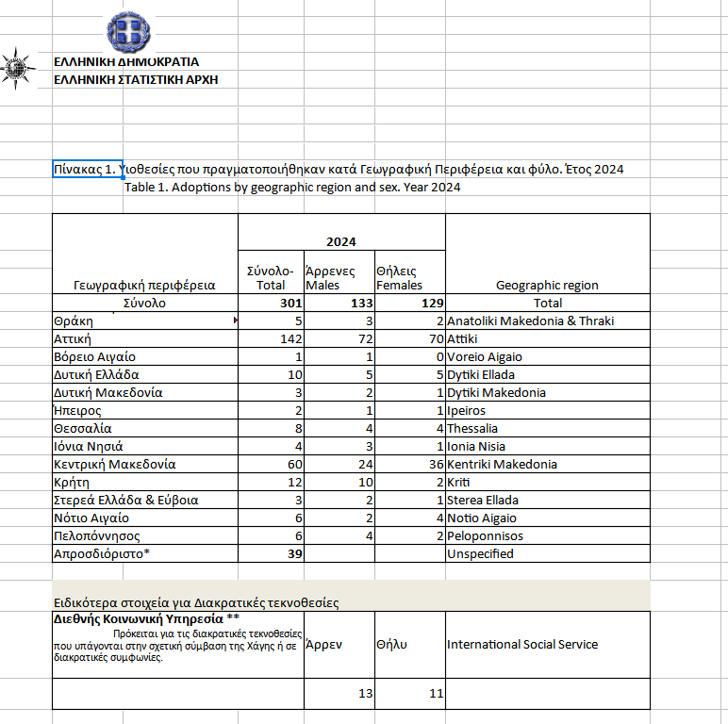Select the intercountry males value 13
Viewport: 728px width, 724px height.
click(x=339, y=694)
